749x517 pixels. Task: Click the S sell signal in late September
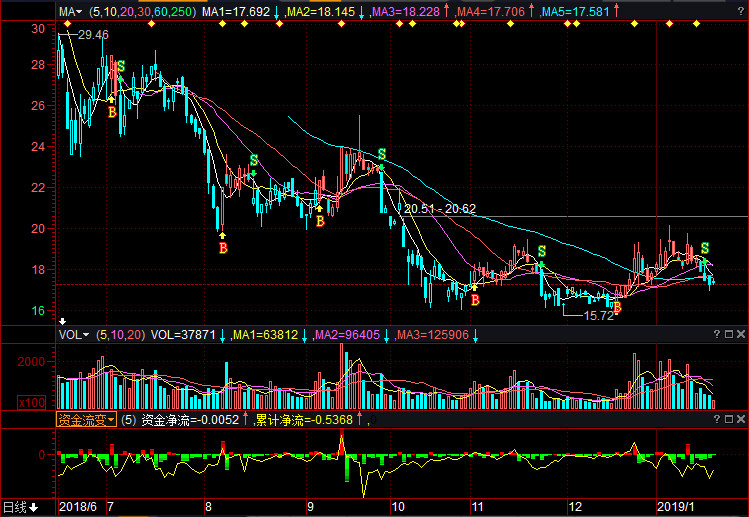point(381,154)
